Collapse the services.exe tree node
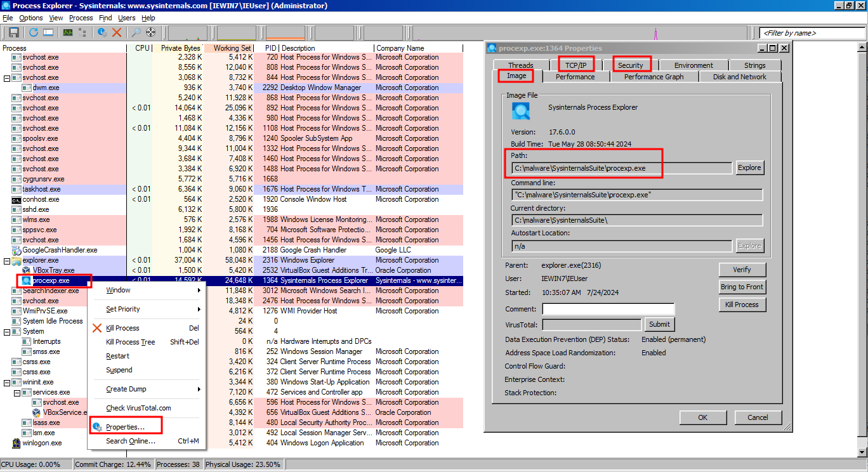The width and height of the screenshot is (868, 472). tap(17, 393)
